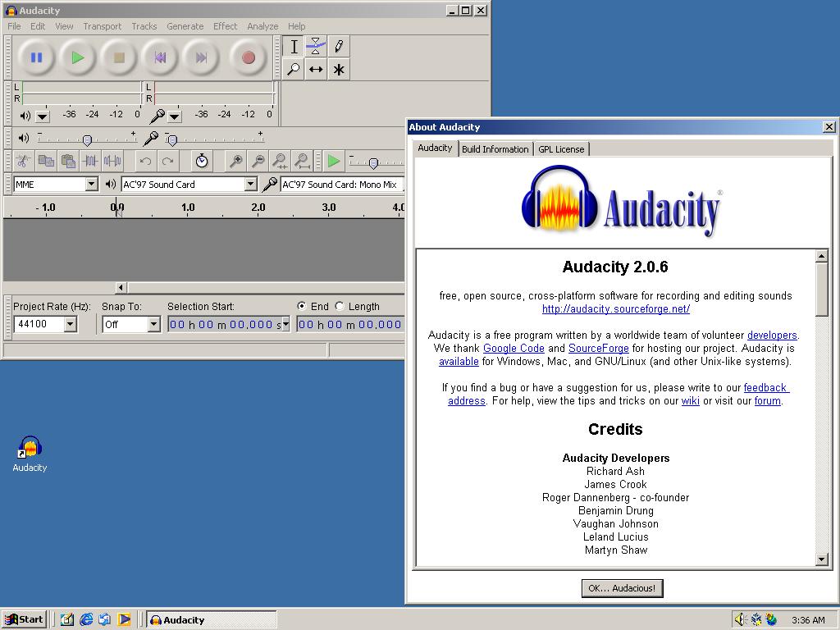Click the Undo arrow icon

click(145, 161)
